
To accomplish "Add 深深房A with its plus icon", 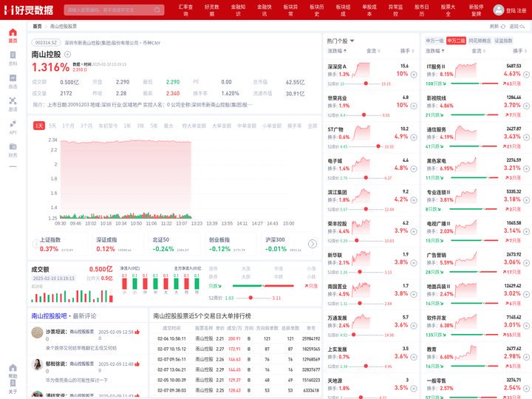I will (x=414, y=75).
